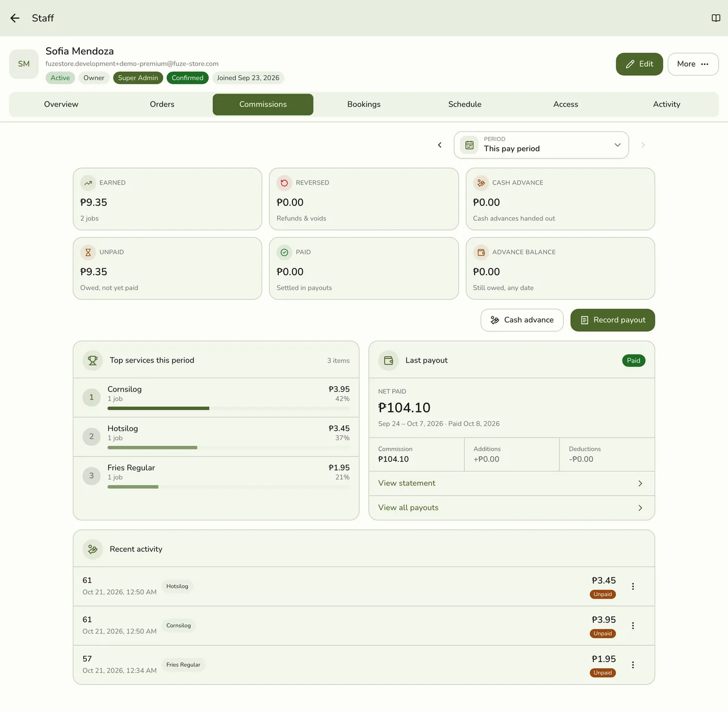Open the Schedule tab
Viewport: 728px width, 712px height.
coord(465,105)
